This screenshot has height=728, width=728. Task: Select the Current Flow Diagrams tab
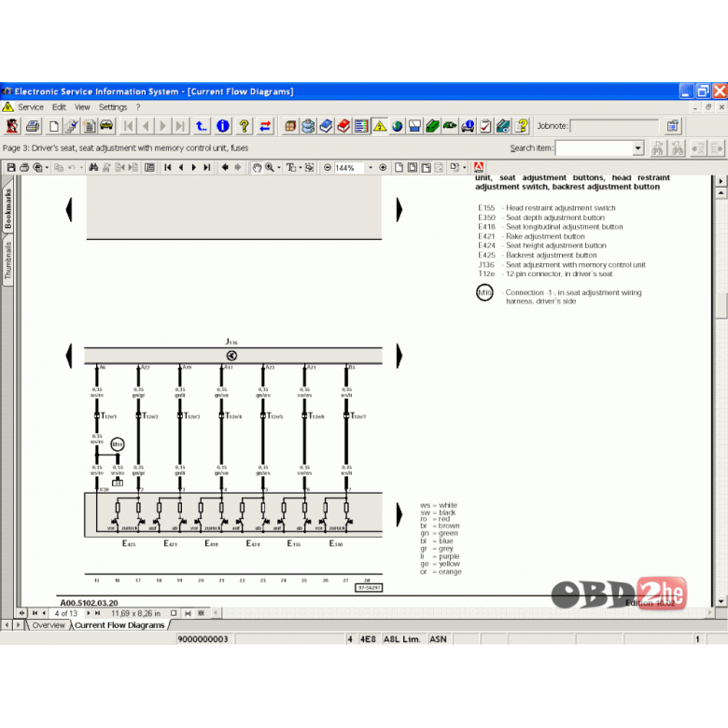pyautogui.click(x=119, y=625)
